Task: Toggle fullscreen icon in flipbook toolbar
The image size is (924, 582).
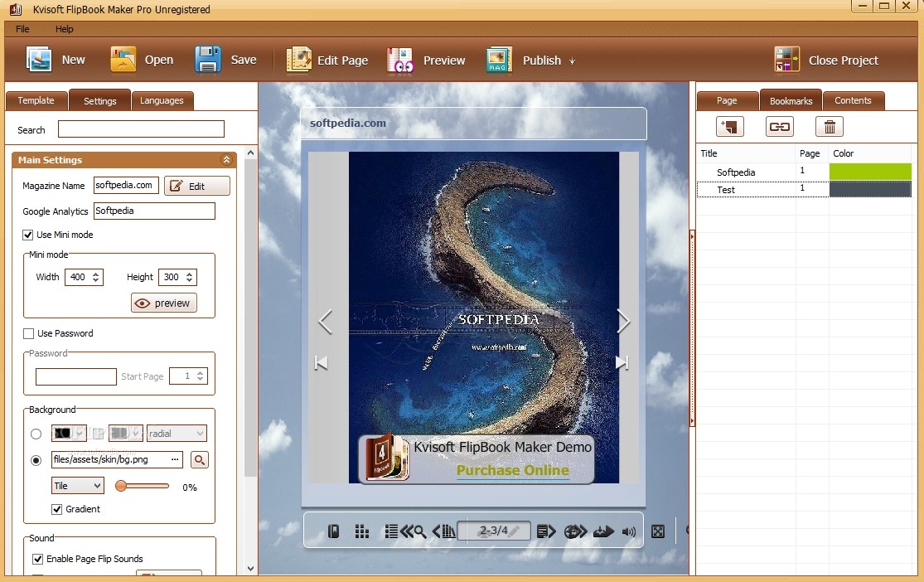Action: (x=658, y=531)
